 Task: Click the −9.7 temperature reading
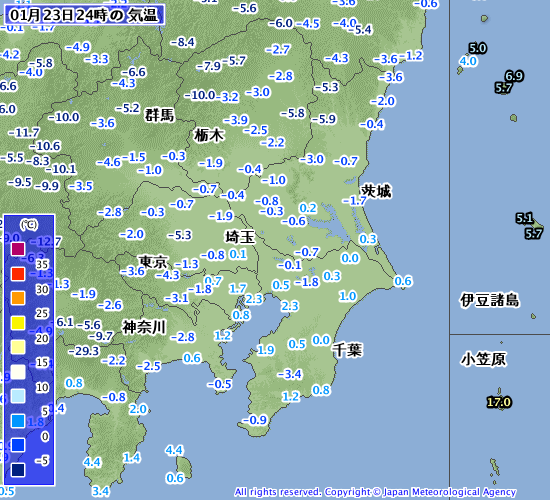click(x=101, y=336)
